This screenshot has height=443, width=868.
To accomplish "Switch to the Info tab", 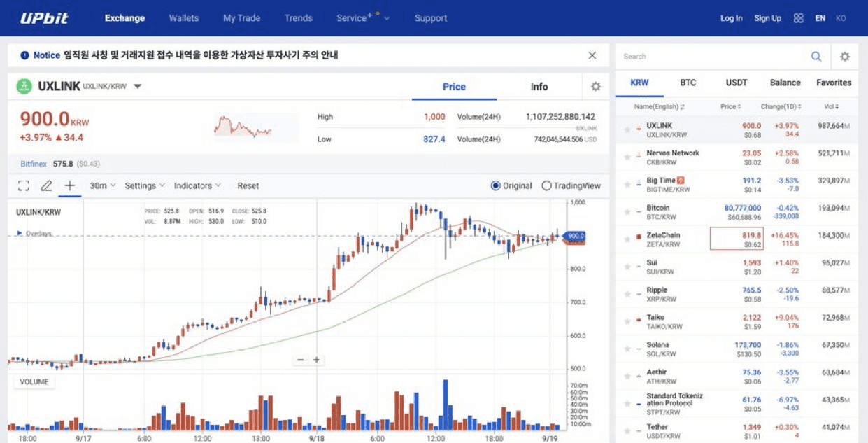I will point(539,87).
